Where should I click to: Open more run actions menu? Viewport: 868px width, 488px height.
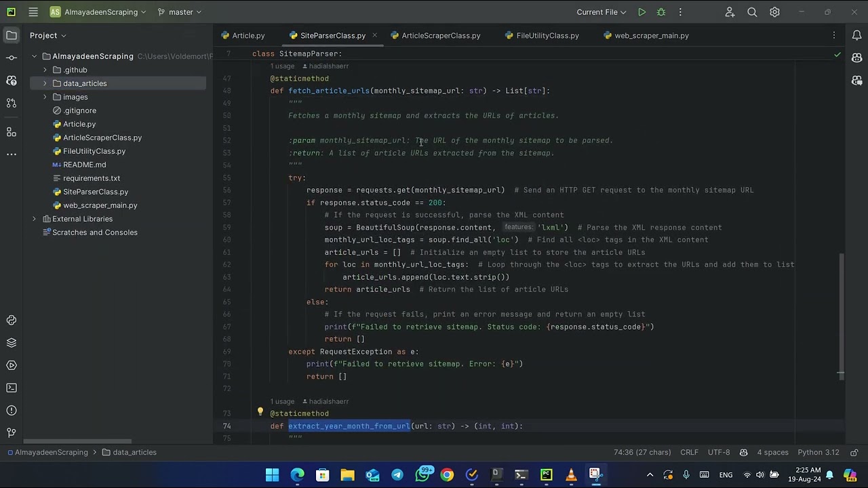(x=680, y=12)
